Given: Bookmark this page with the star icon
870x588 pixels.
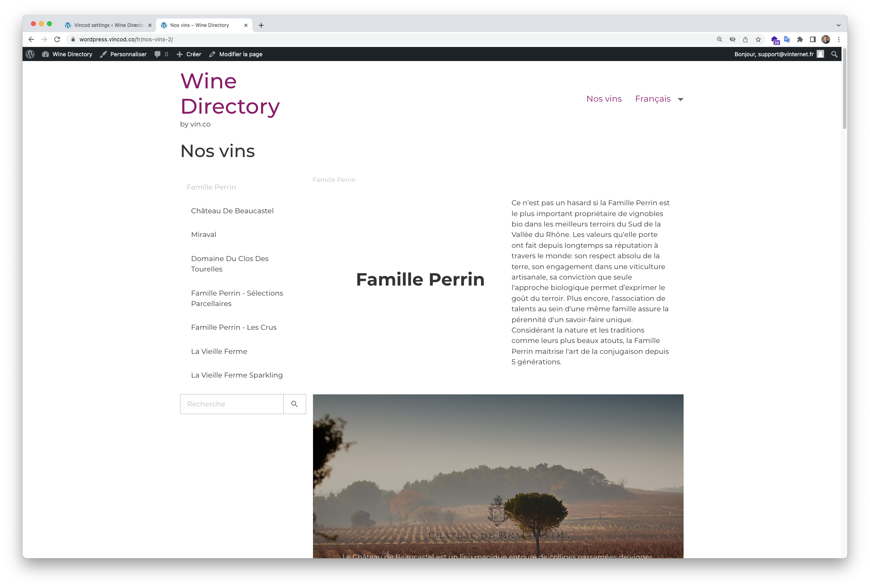Looking at the screenshot, I should pyautogui.click(x=758, y=39).
